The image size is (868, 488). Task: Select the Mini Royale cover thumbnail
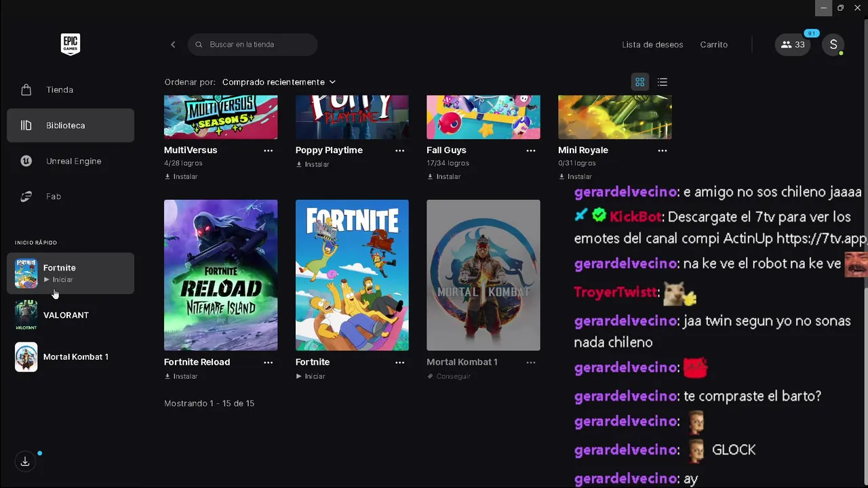click(x=615, y=117)
